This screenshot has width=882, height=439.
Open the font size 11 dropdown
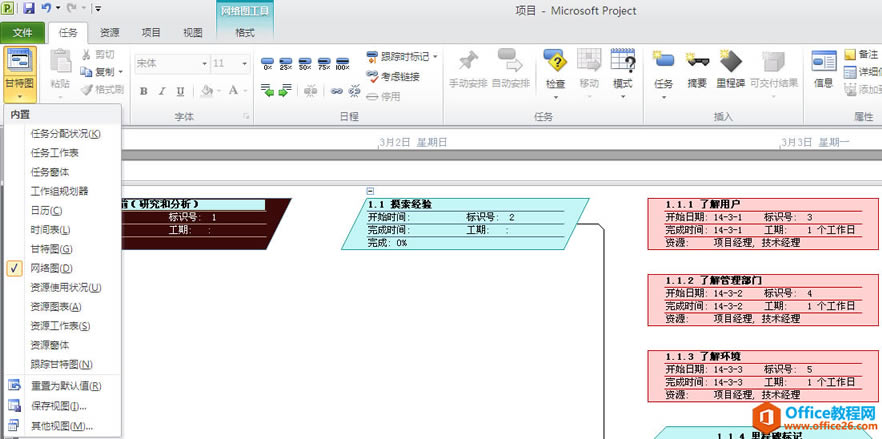pyautogui.click(x=244, y=64)
